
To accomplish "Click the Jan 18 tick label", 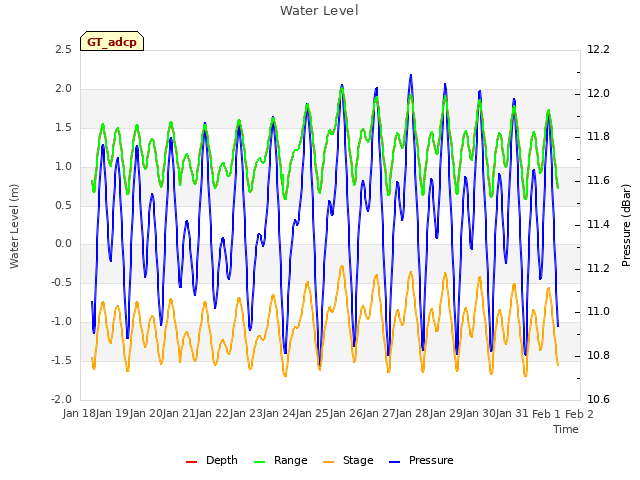I will 79,414.
